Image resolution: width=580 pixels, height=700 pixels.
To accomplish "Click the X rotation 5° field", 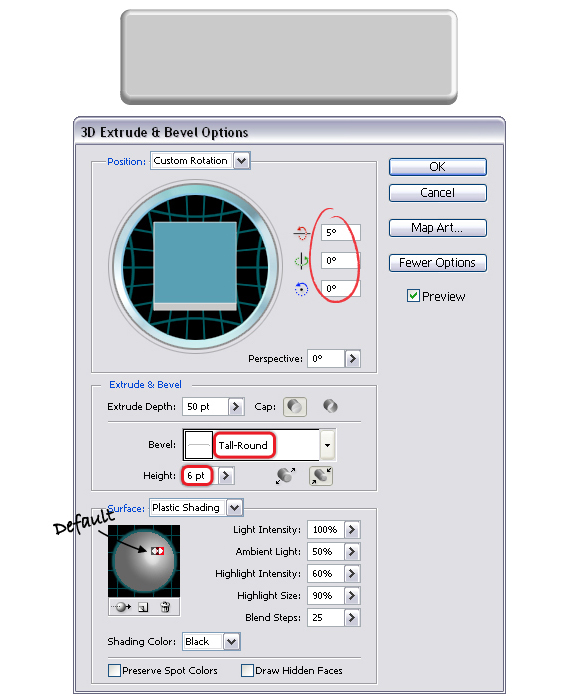I will 341,233.
